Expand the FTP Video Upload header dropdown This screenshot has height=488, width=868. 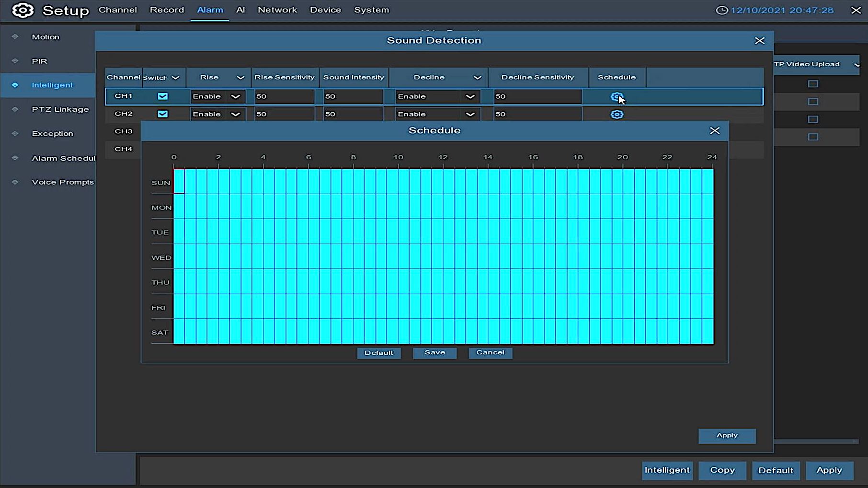coord(857,64)
